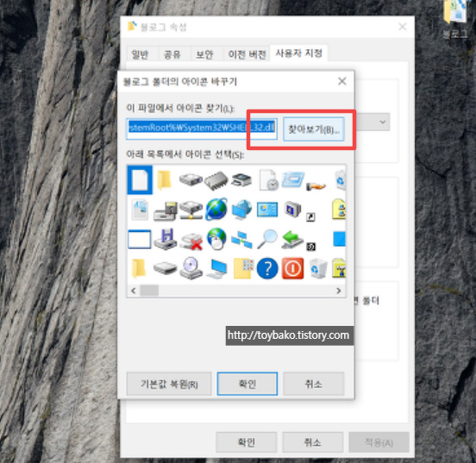Select the flat removable drive icon
Image resolution: width=476 pixels, height=463 pixels.
(x=165, y=268)
